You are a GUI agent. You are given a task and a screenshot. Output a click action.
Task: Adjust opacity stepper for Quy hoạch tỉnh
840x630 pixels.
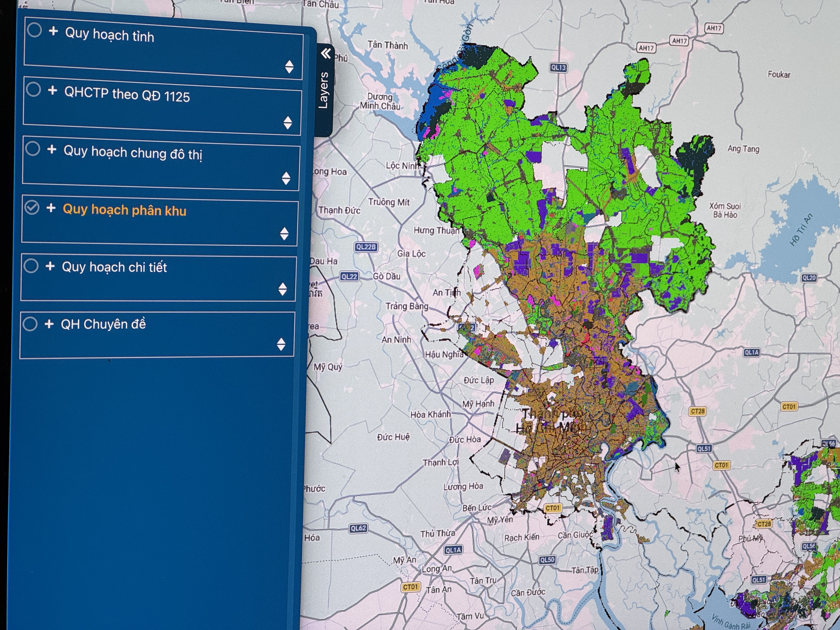[x=289, y=66]
